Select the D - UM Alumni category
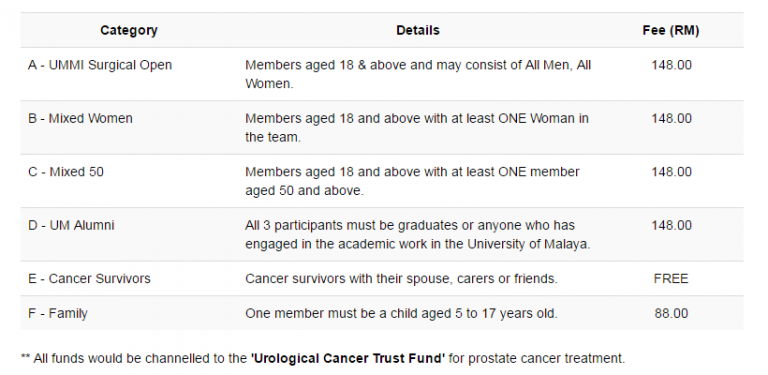This screenshot has height=375, width=768. [71, 225]
